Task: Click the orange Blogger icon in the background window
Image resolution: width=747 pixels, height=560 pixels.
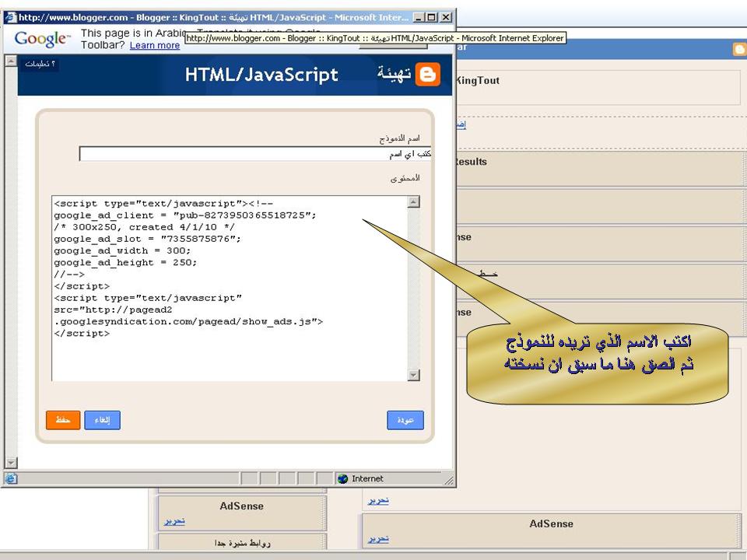Action: point(740,50)
